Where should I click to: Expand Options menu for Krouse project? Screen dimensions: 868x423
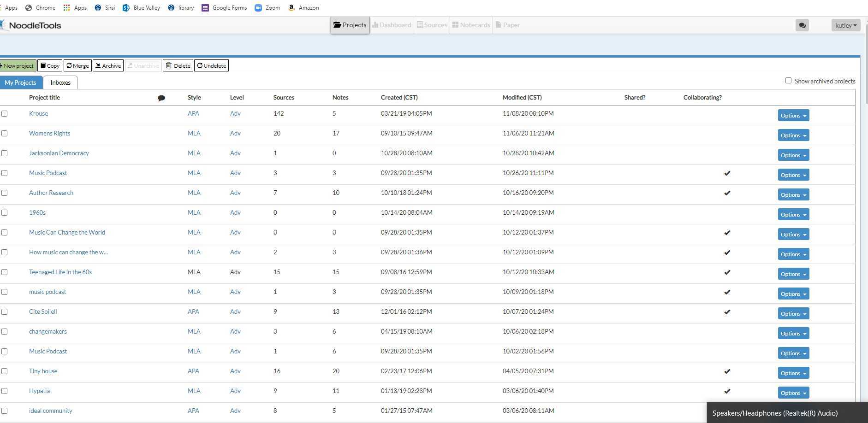[x=793, y=116]
